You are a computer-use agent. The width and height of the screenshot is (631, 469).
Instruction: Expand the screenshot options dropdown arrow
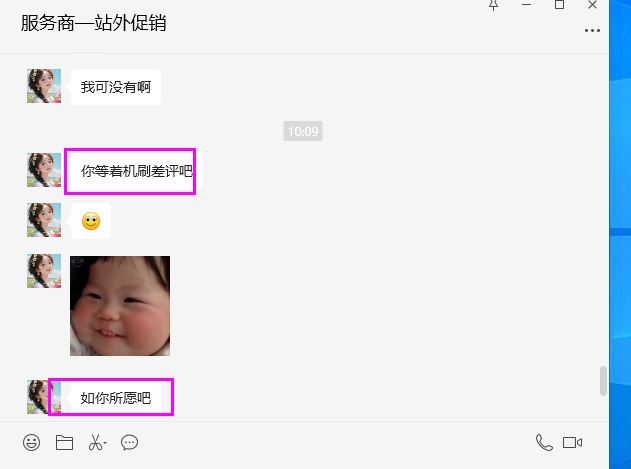(105, 443)
